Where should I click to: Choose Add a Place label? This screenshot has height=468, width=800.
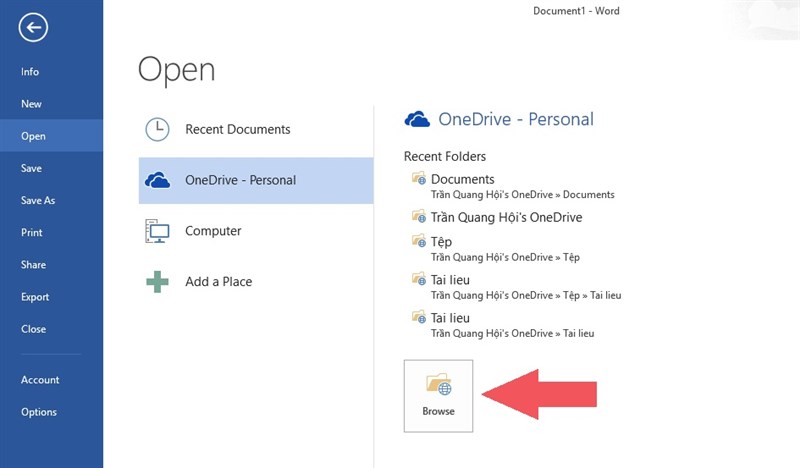[218, 282]
